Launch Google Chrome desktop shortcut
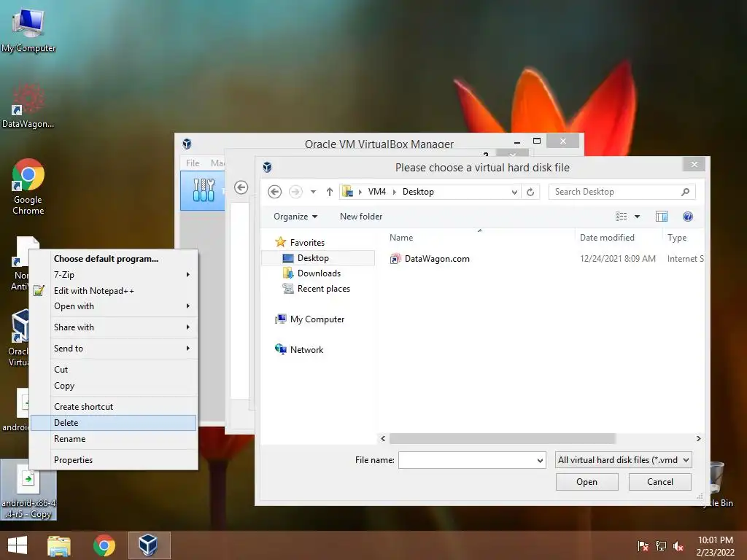This screenshot has height=560, width=747. coord(28,186)
